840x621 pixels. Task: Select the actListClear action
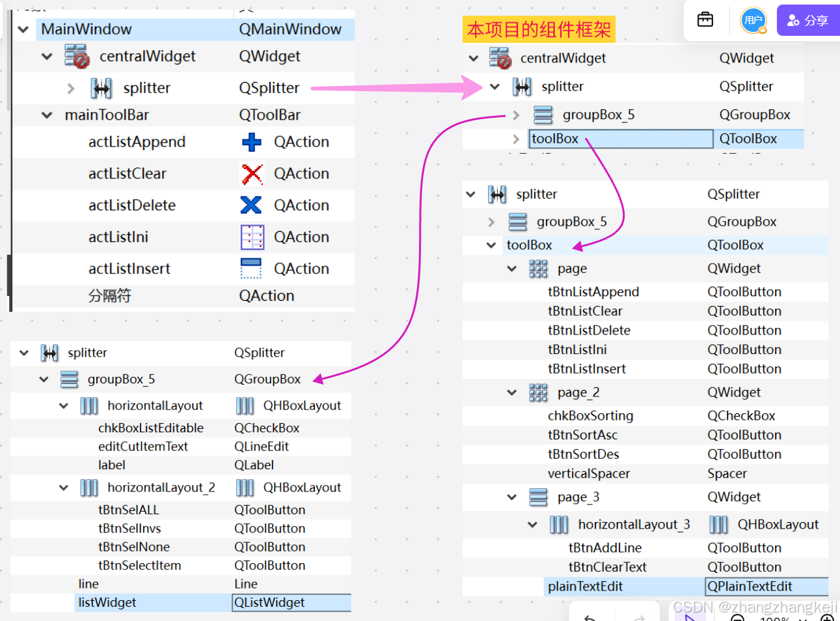coord(183,174)
